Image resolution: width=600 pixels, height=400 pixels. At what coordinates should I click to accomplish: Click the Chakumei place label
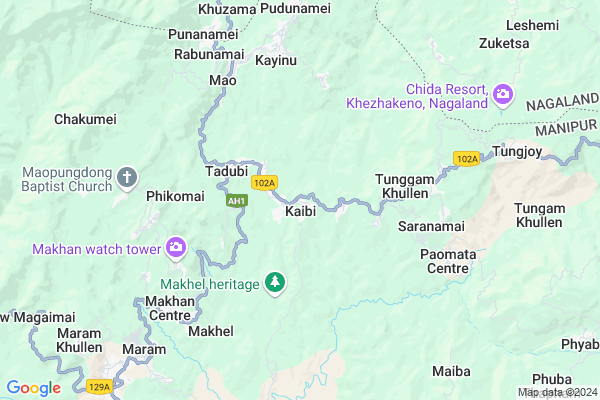(x=85, y=119)
